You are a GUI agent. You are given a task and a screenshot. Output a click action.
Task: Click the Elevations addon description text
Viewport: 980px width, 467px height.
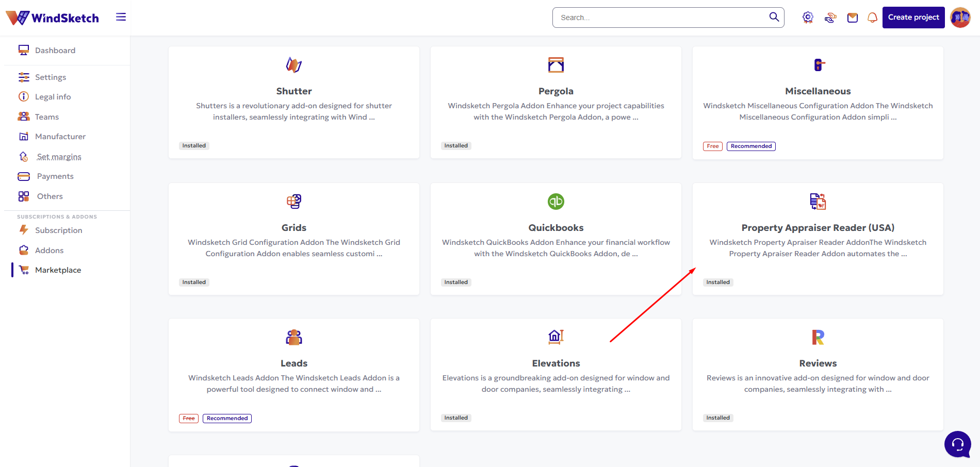[x=556, y=383]
